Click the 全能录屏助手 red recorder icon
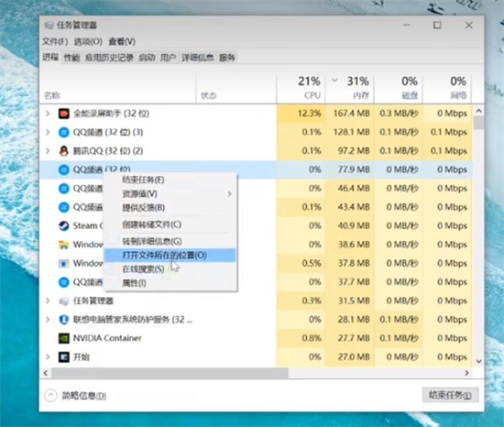 [x=63, y=114]
